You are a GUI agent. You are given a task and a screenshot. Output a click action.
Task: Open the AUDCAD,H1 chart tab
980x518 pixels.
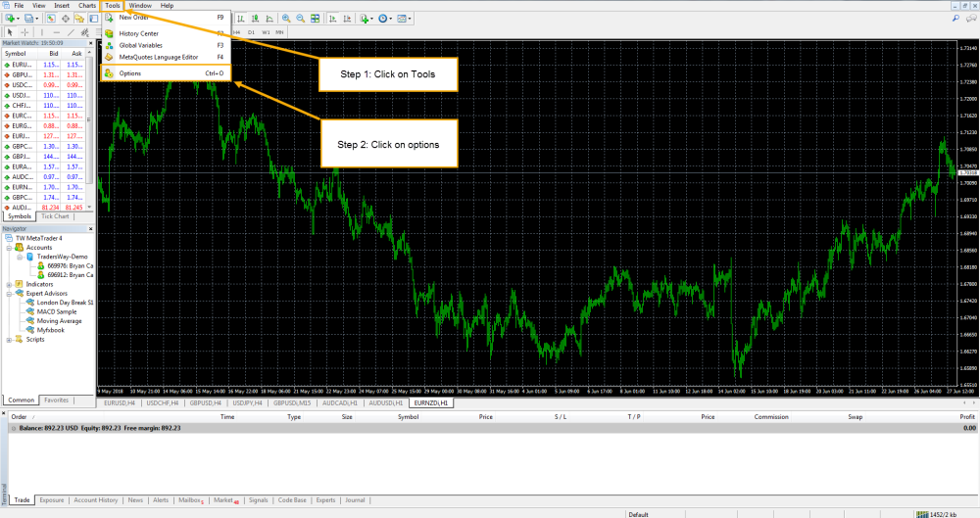coord(339,403)
